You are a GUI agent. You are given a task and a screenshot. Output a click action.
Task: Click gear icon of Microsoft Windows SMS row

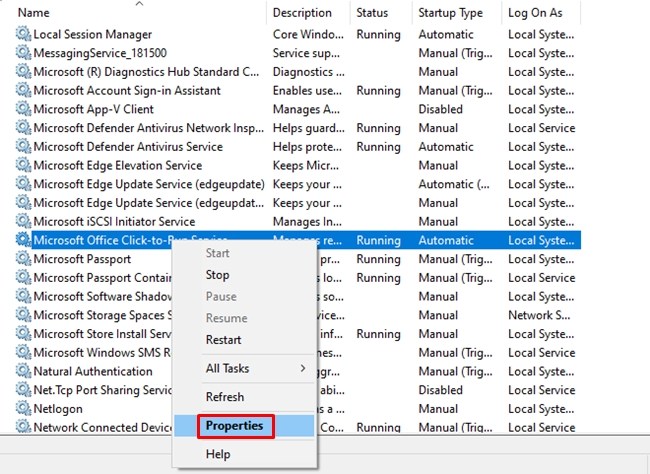click(23, 352)
